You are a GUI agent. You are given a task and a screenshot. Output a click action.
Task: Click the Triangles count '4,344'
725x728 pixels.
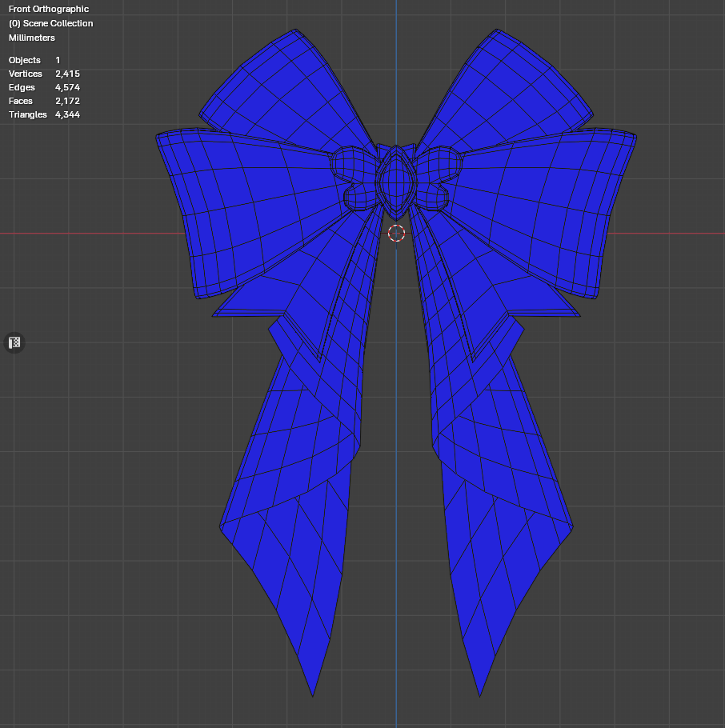(x=67, y=114)
